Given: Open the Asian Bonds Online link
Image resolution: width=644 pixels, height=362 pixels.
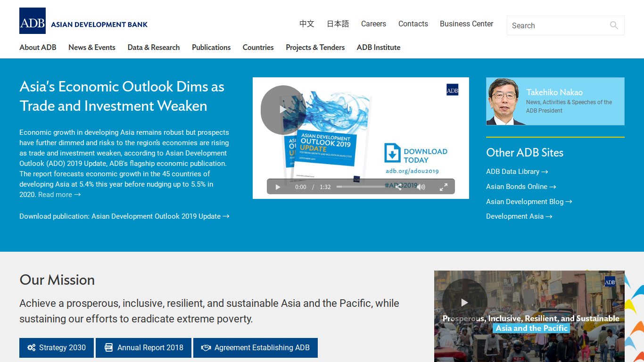Looking at the screenshot, I should coord(521,187).
